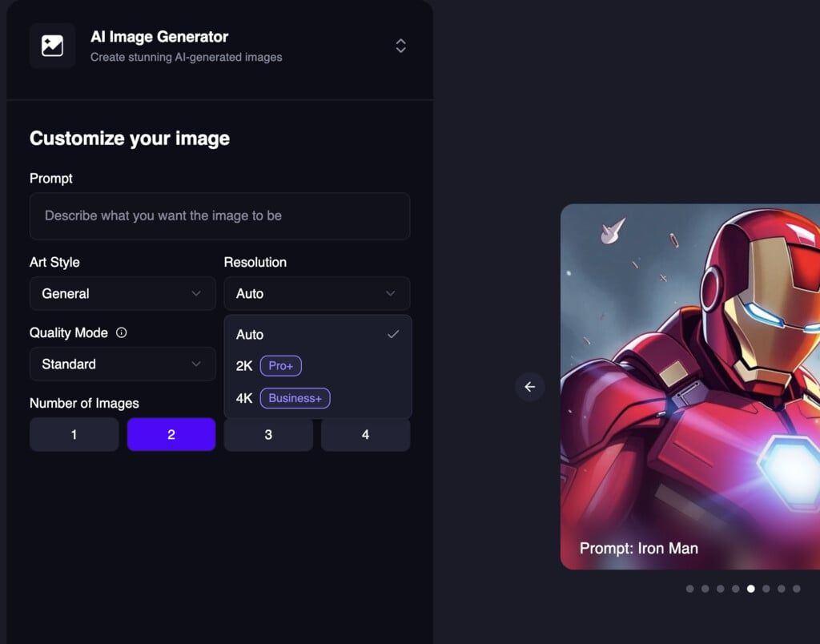Jump to the second carousel dot
This screenshot has width=820, height=644.
point(705,589)
